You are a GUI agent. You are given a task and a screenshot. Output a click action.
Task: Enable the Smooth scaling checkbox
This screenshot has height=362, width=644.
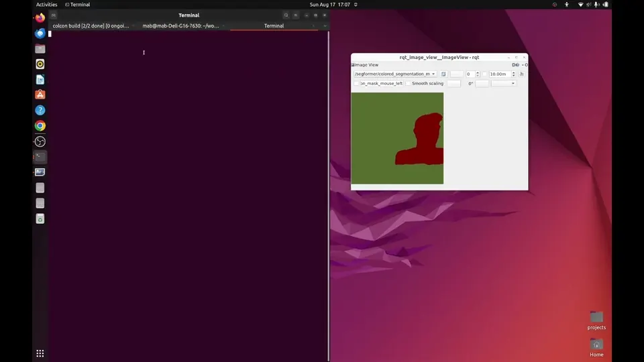point(408,83)
